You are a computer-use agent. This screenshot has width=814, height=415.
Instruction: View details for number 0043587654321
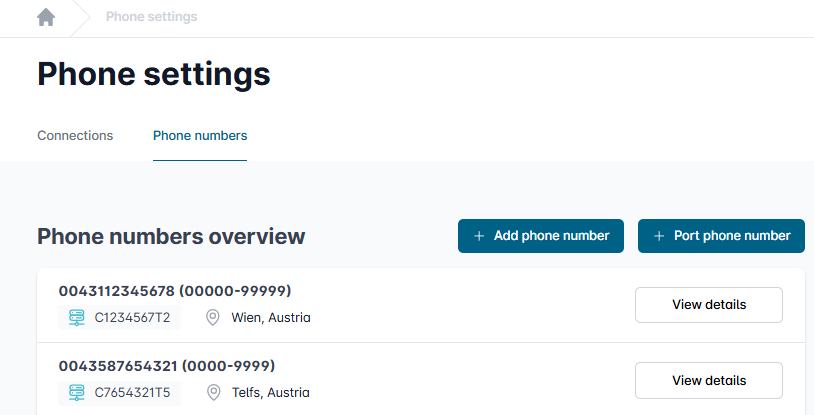pos(708,380)
